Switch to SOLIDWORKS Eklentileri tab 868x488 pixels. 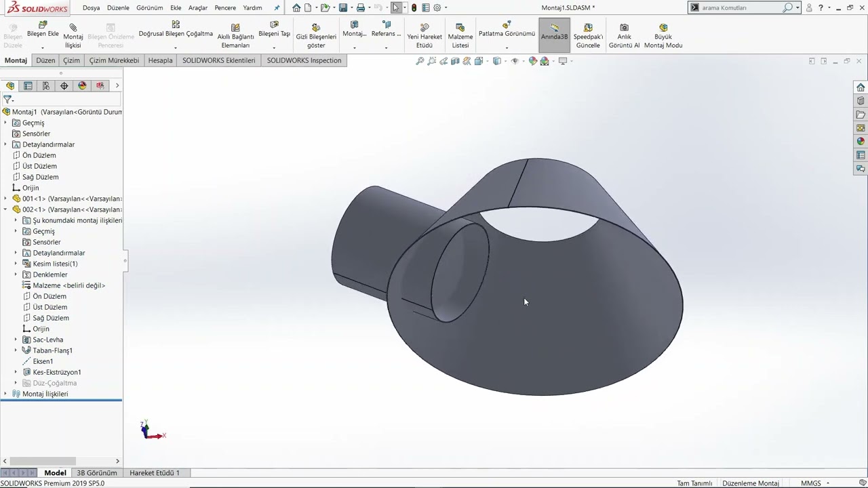point(218,60)
